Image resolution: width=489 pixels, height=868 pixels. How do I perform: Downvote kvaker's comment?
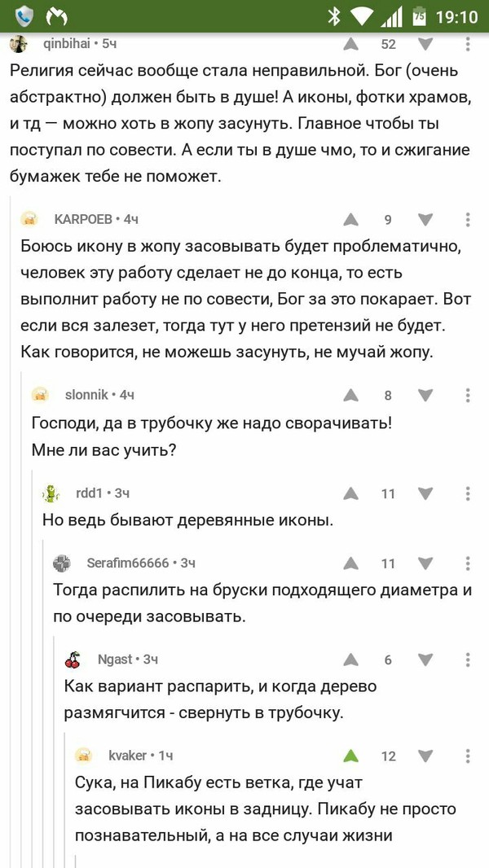pos(425,756)
